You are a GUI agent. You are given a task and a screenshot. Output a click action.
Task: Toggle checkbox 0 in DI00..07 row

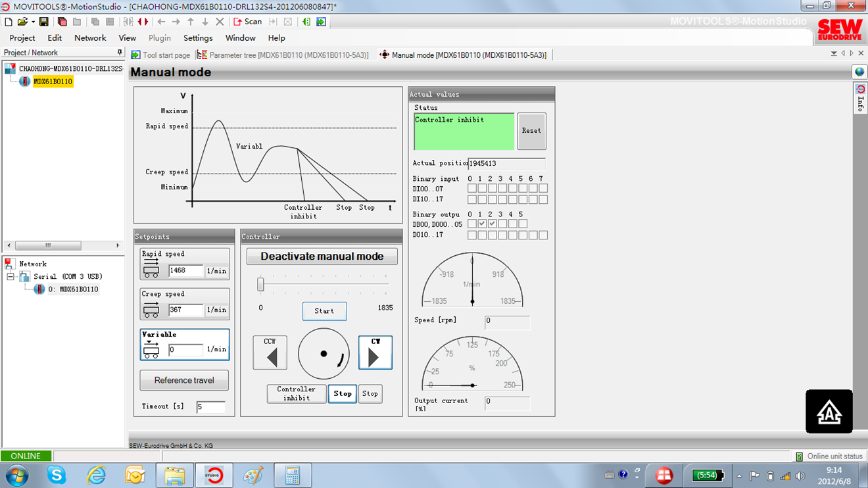(x=472, y=189)
